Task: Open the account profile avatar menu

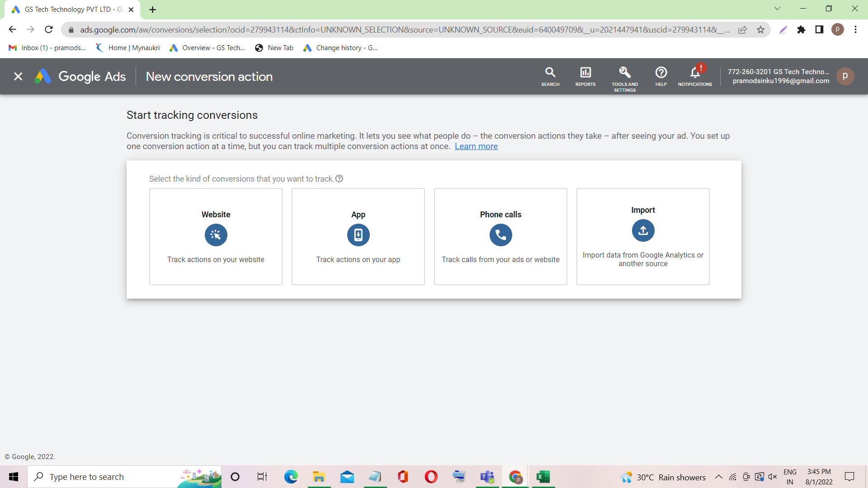Action: pyautogui.click(x=845, y=76)
